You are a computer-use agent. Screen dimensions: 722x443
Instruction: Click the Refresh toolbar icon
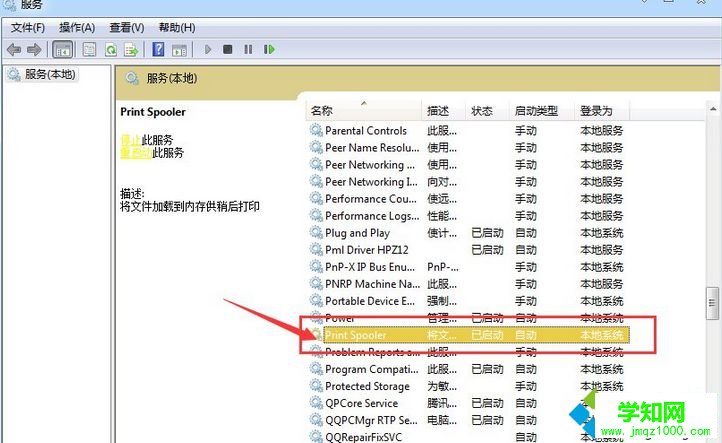[x=111, y=49]
